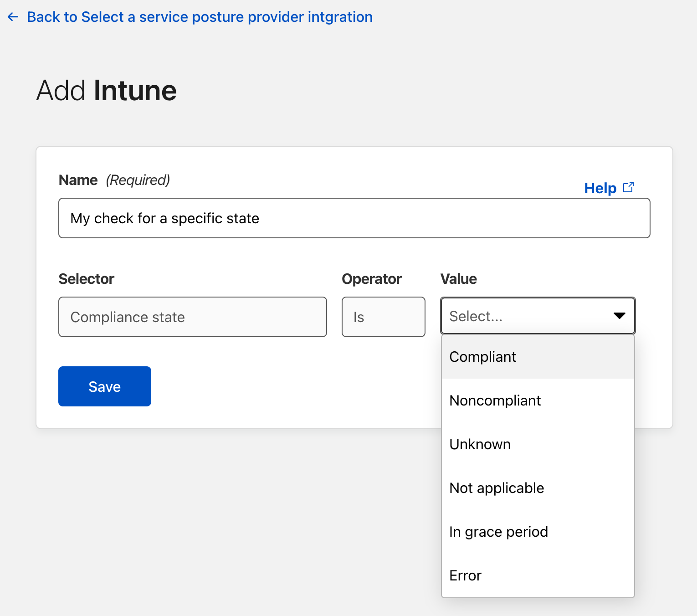Viewport: 697px width, 616px height.
Task: Pick In grace period option
Action: (538, 532)
